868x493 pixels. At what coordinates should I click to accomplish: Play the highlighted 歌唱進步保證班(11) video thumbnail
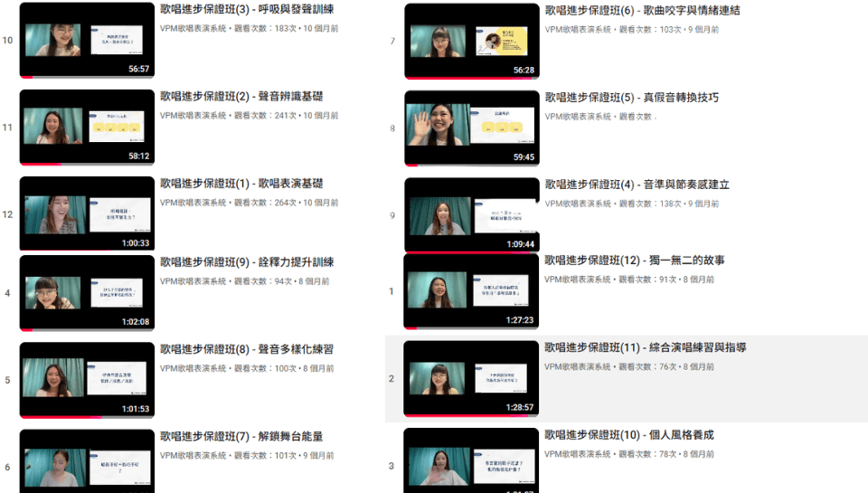click(x=471, y=379)
